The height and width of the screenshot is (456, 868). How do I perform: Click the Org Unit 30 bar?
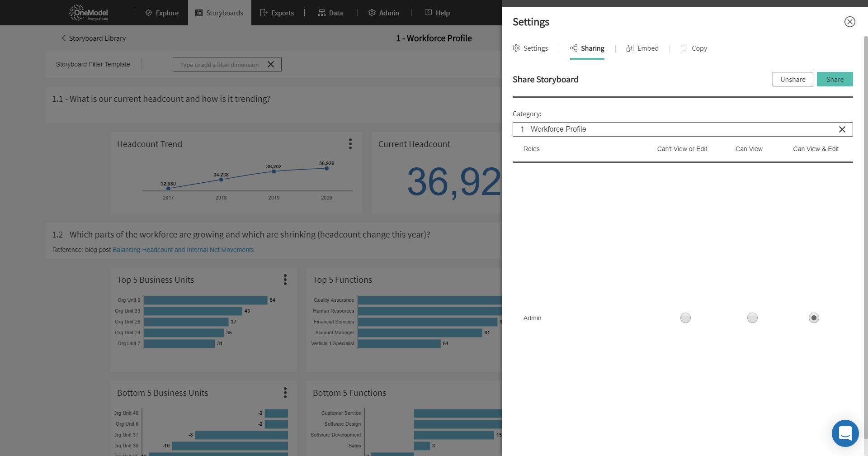pos(230,446)
